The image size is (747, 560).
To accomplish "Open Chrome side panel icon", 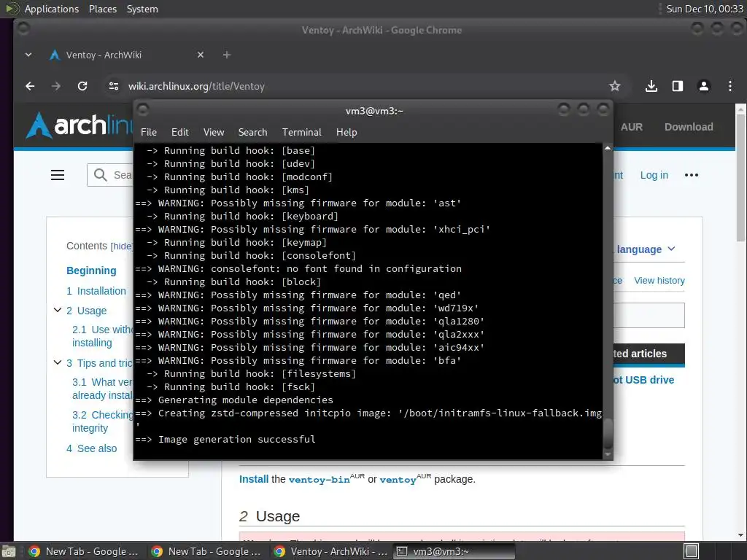I will click(x=678, y=86).
